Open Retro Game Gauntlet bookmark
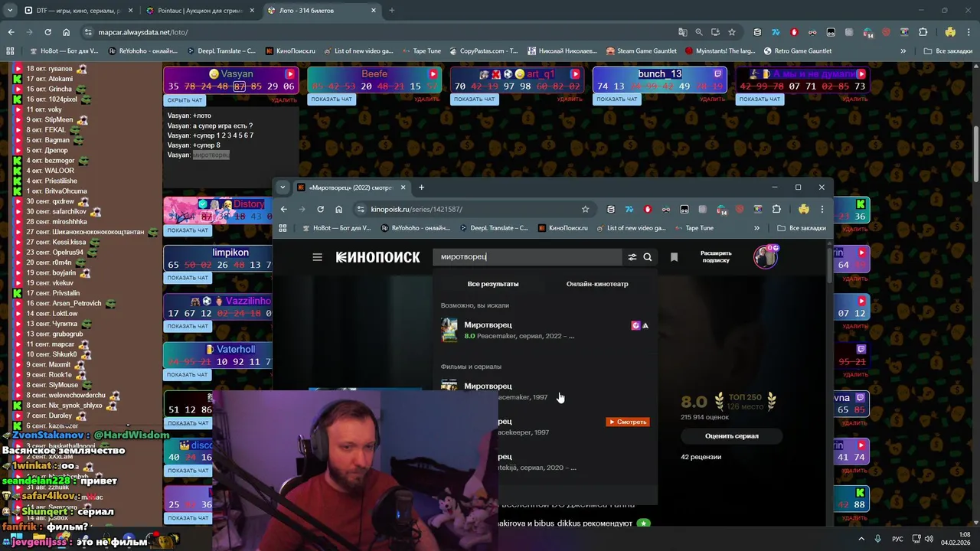 coord(797,51)
